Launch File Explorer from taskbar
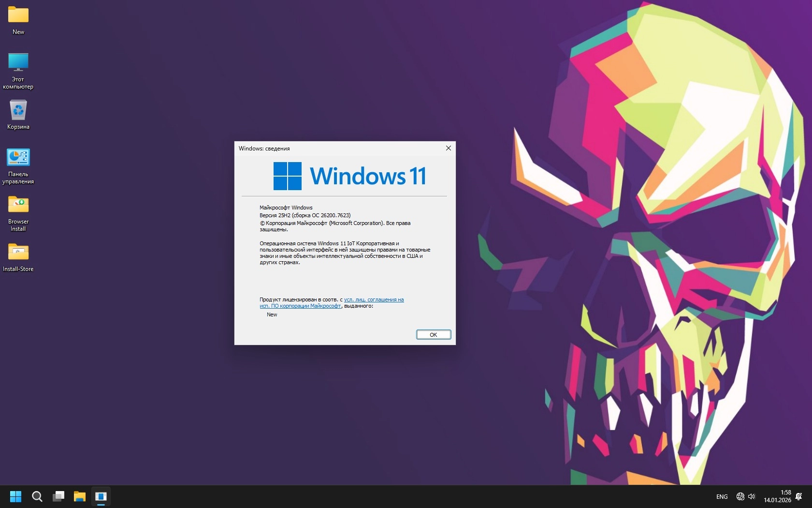This screenshot has width=812, height=508. click(80, 496)
